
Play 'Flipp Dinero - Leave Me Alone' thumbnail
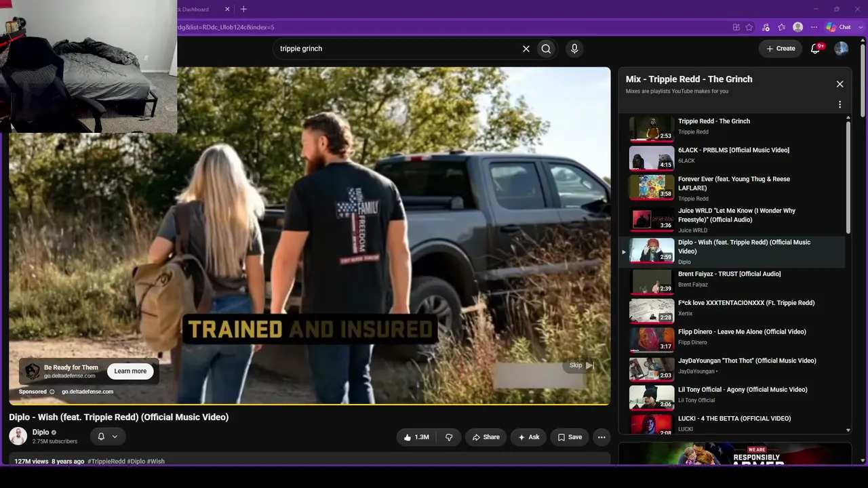652,340
